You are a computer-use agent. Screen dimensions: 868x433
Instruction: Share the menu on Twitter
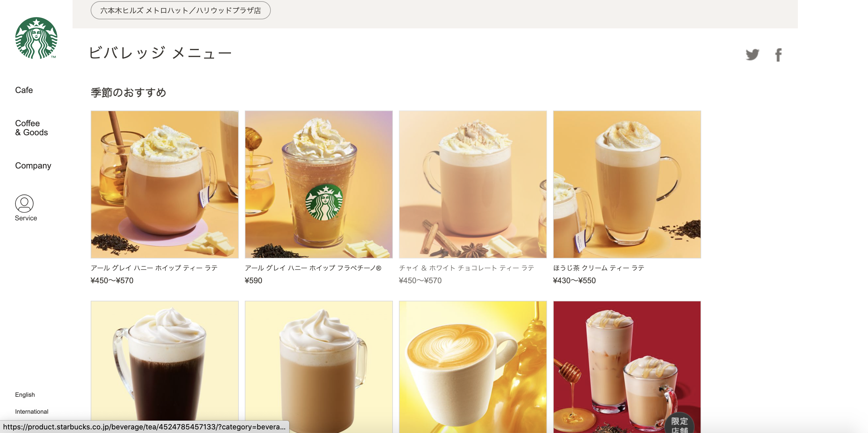[752, 55]
